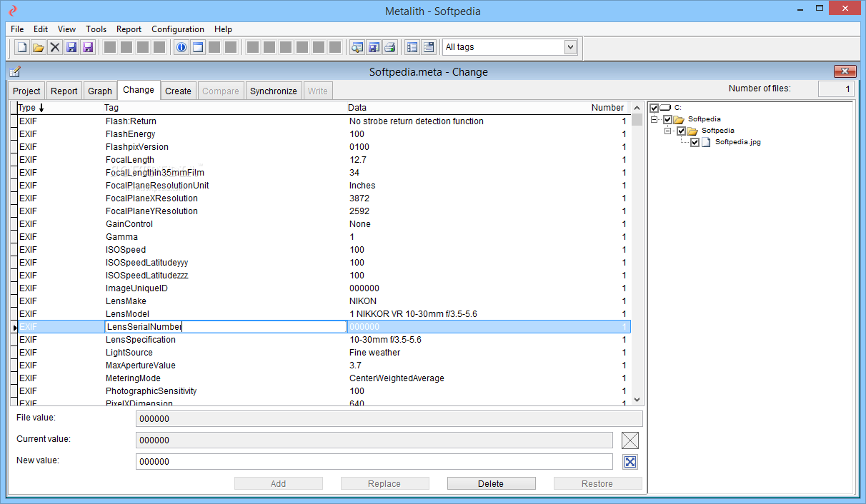Open the Configuration menu
The height and width of the screenshot is (504, 866).
point(178,29)
